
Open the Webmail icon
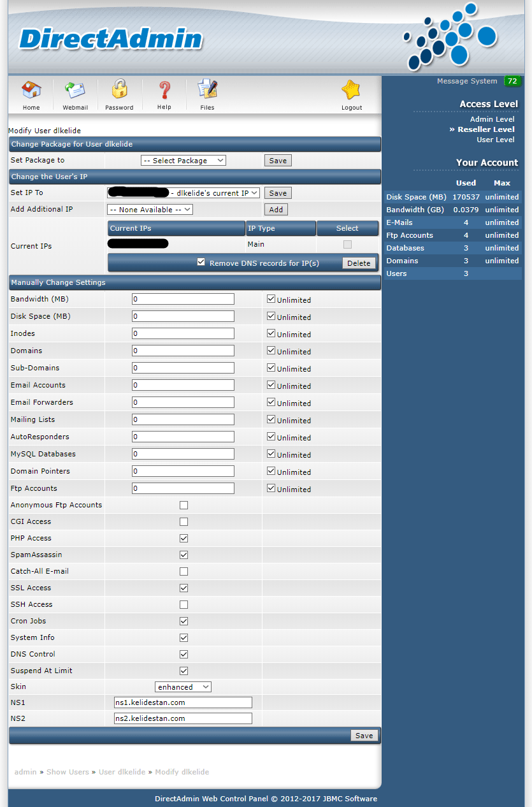click(x=75, y=91)
